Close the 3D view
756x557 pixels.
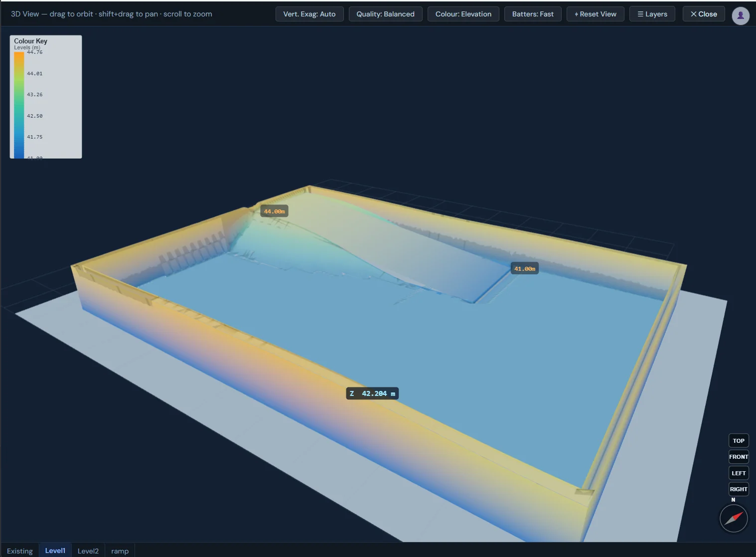(704, 14)
